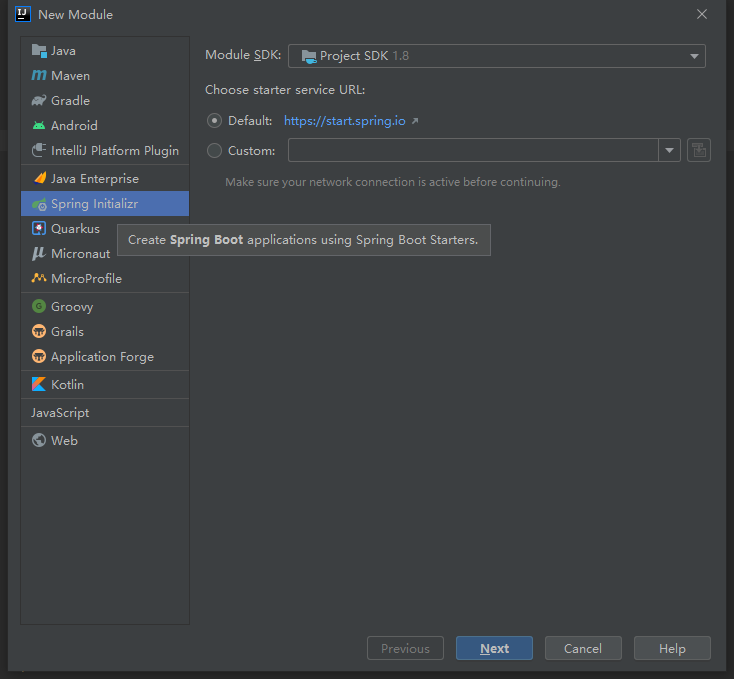The width and height of the screenshot is (734, 679).
Task: Click the Android robot icon
Action: point(39,125)
